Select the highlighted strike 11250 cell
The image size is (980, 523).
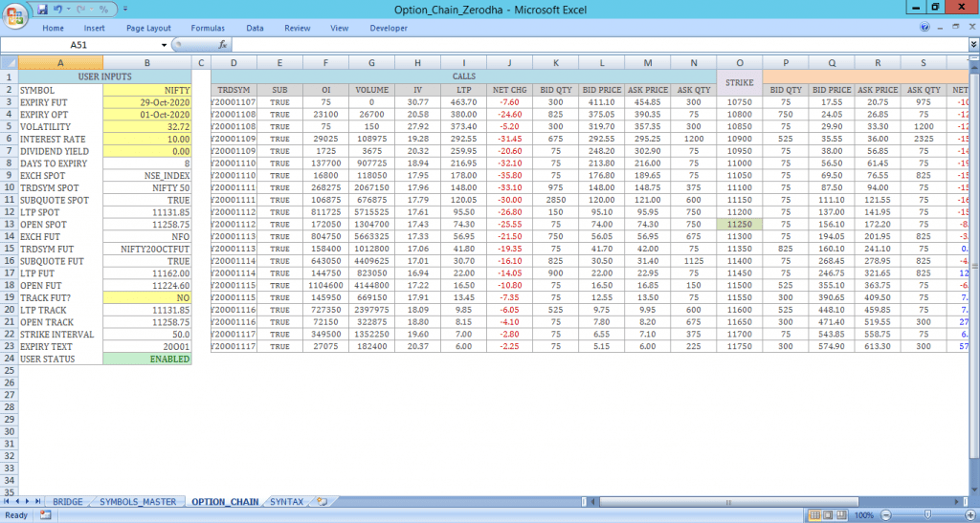[x=740, y=224]
